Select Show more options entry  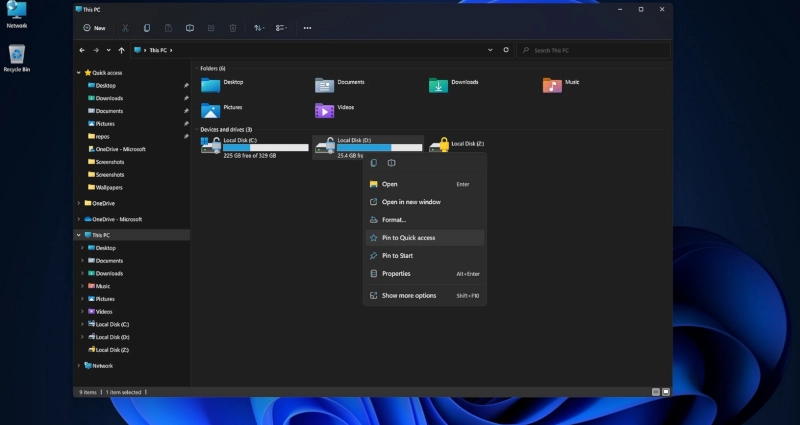(424, 295)
